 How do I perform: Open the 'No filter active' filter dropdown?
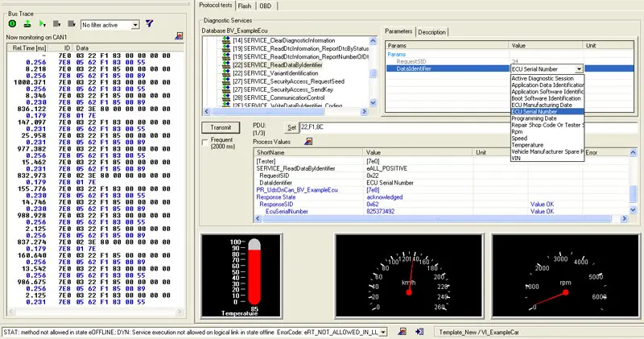(134, 25)
